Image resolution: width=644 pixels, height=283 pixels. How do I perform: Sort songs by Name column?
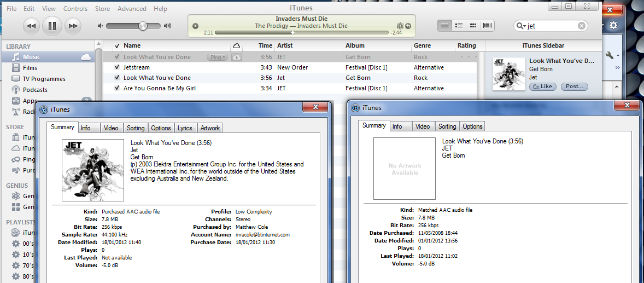(132, 45)
